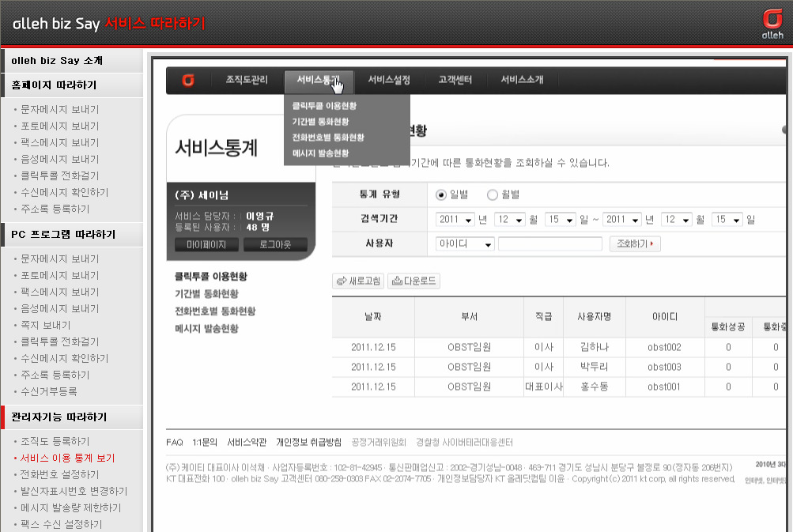The image size is (793, 532).
Task: Click the 통화성공 column header
Action: (727, 327)
